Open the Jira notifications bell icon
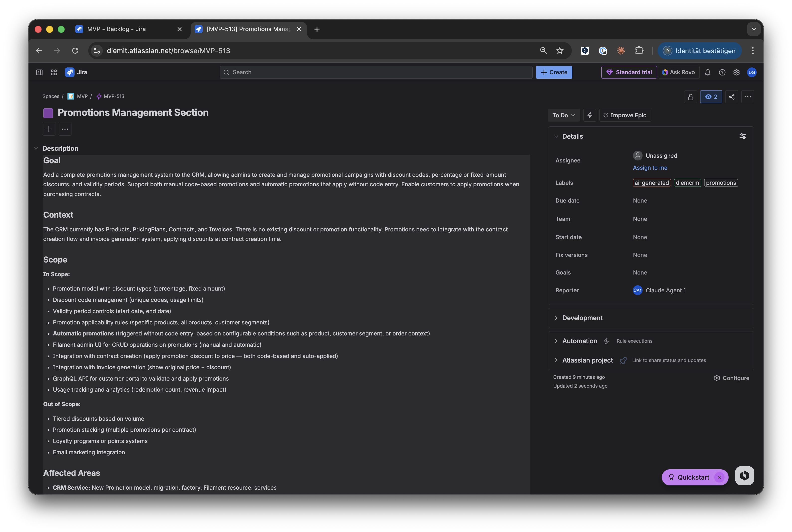The width and height of the screenshot is (792, 532). tap(707, 72)
